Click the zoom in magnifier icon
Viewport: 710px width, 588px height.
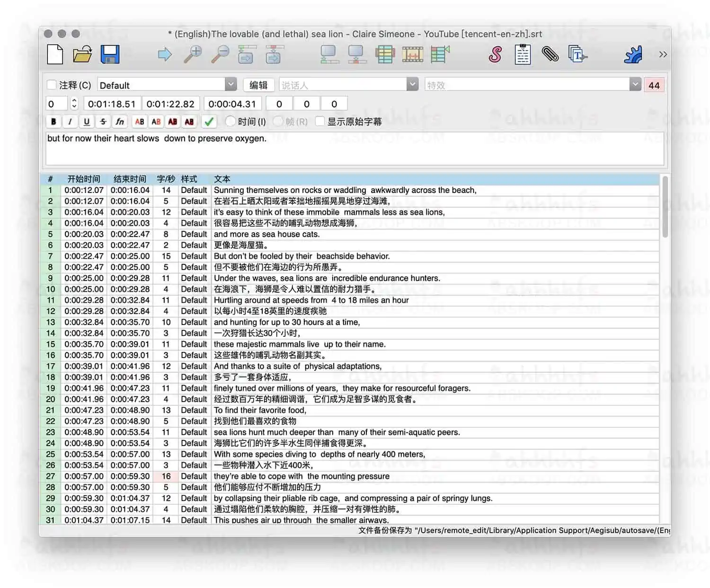coord(193,54)
